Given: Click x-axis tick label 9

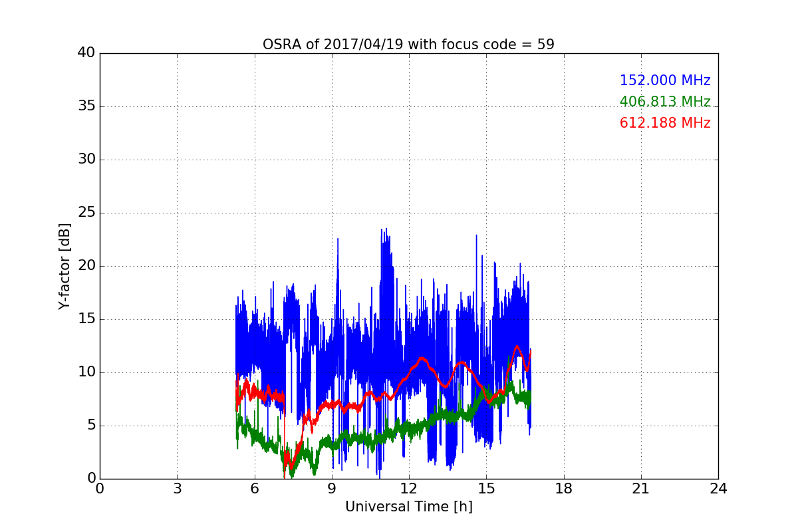Looking at the screenshot, I should point(331,489).
